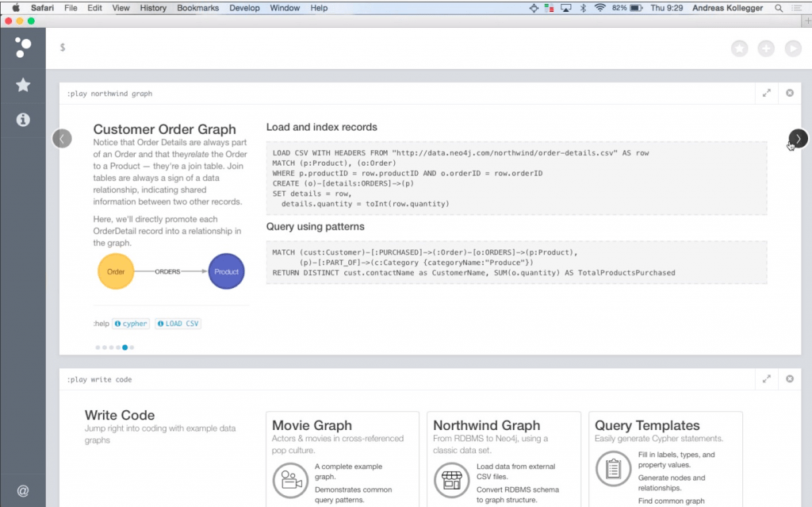Click the 'Query using patterns' heading
This screenshot has width=812, height=507.
pyautogui.click(x=316, y=227)
